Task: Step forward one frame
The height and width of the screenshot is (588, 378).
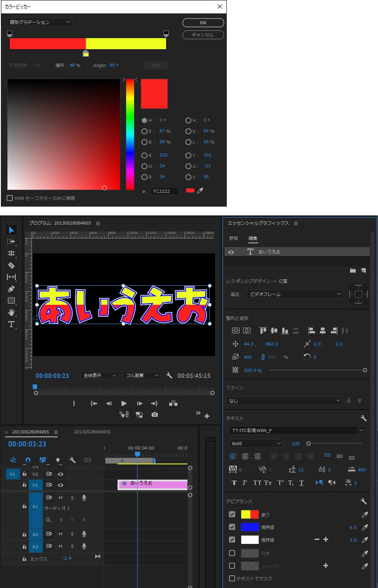Action: point(139,404)
